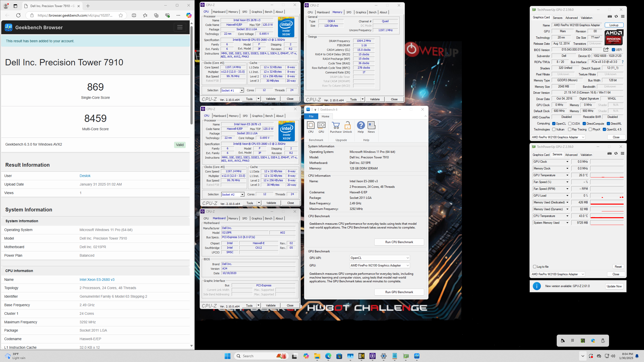
Task: Click Reset button in GPU-Z Sensors
Action: click(618, 267)
